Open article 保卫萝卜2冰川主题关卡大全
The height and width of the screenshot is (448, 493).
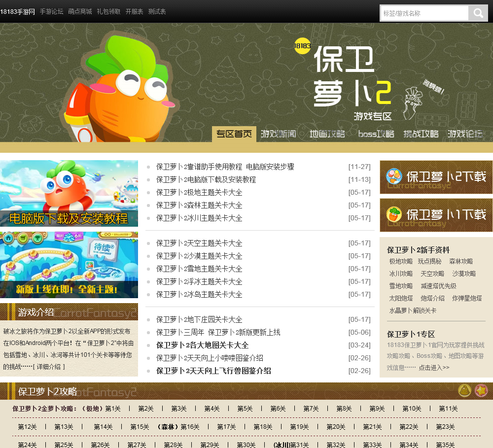coord(199,218)
